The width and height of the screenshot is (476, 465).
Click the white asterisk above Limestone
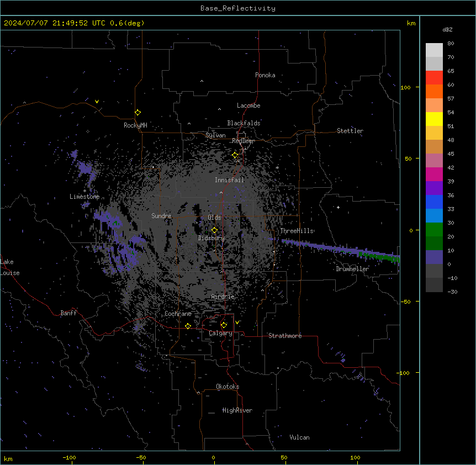pyautogui.click(x=84, y=191)
